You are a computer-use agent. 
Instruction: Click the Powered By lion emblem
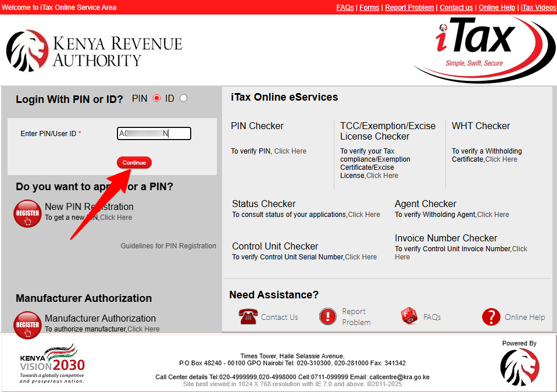point(519,368)
